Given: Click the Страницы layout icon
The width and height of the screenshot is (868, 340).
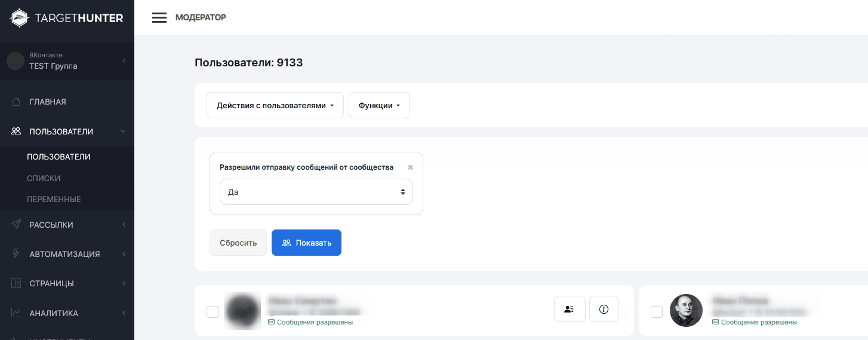Looking at the screenshot, I should point(17,283).
